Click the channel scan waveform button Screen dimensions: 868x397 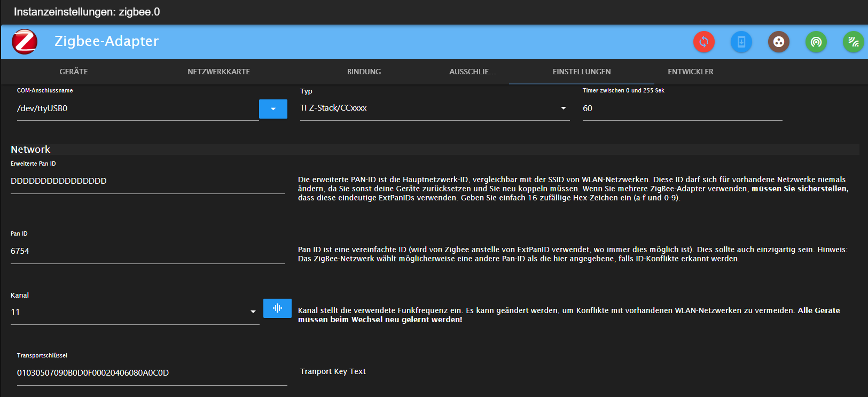click(277, 308)
